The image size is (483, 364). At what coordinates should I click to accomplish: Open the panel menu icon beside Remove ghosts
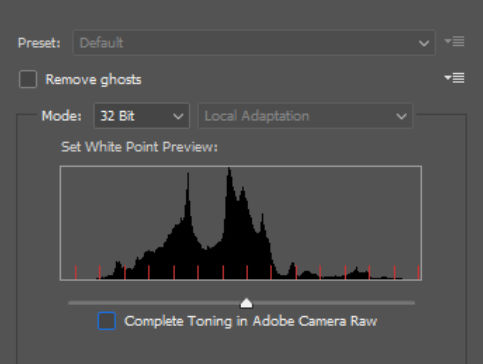454,78
